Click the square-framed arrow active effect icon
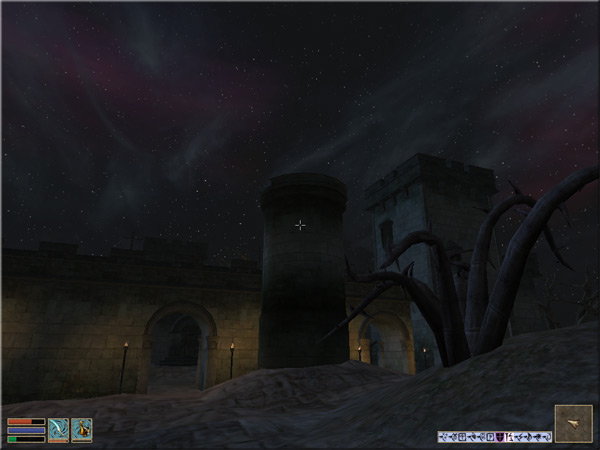Screen dimensions: 600x450 (x=490, y=437)
